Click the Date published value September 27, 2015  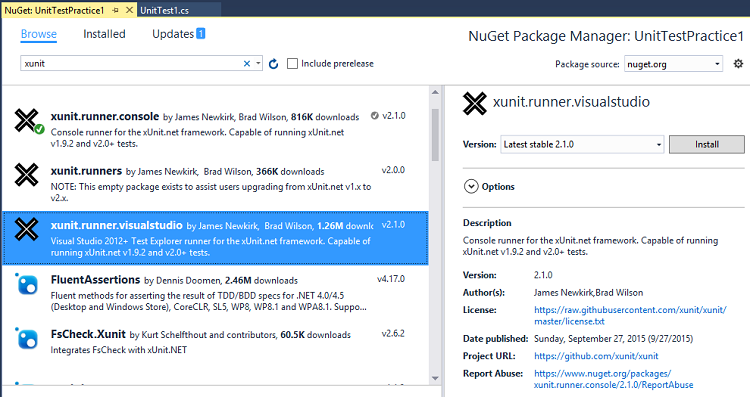pyautogui.click(x=613, y=339)
